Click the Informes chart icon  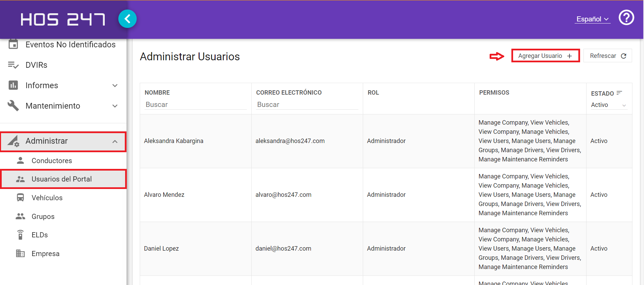[13, 85]
